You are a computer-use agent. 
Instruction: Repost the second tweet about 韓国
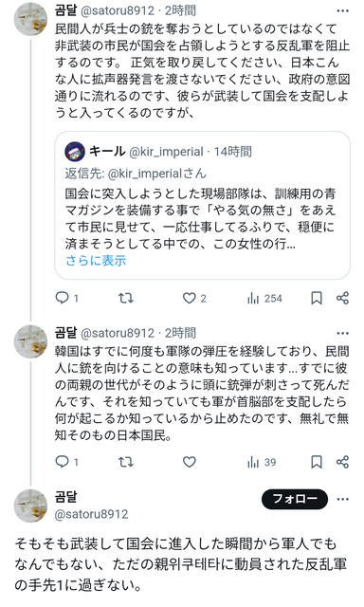coord(125,462)
